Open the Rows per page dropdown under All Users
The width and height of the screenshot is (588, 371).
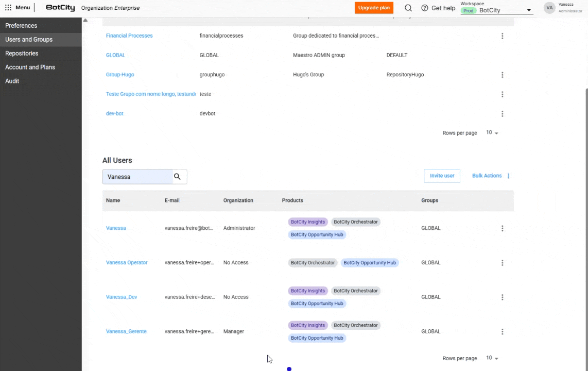click(492, 358)
